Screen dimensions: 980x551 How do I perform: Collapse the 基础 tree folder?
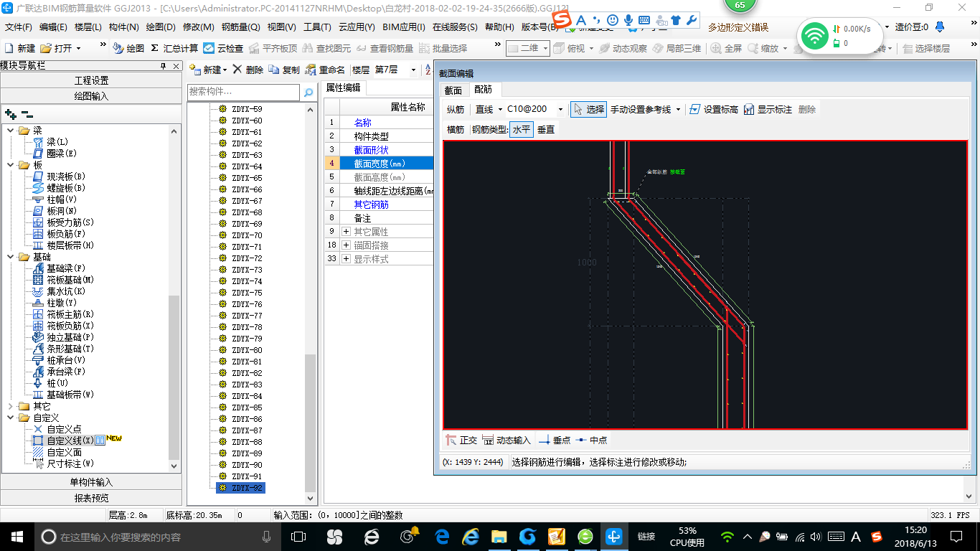click(x=11, y=257)
